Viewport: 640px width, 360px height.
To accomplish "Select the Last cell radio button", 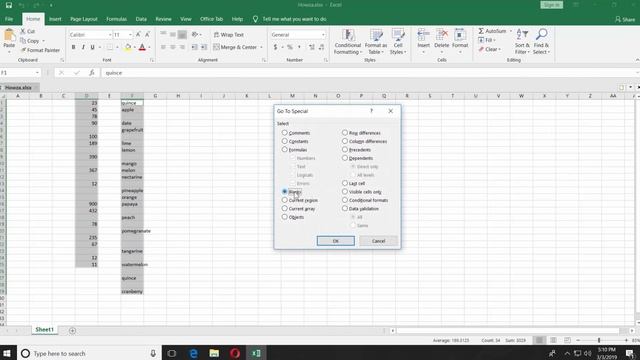I will (345, 183).
